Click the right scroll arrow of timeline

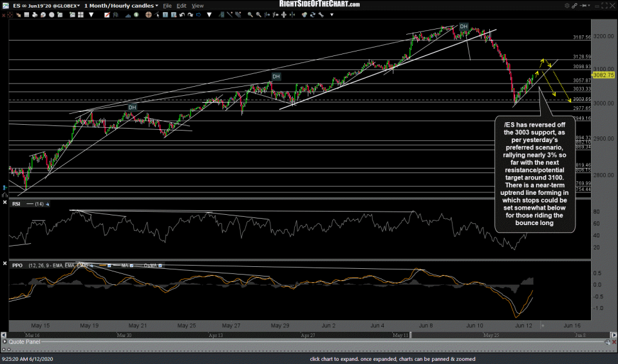(x=613, y=335)
